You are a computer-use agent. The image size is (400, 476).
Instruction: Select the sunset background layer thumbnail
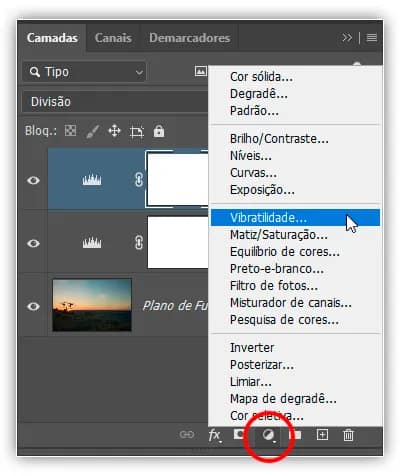(92, 305)
